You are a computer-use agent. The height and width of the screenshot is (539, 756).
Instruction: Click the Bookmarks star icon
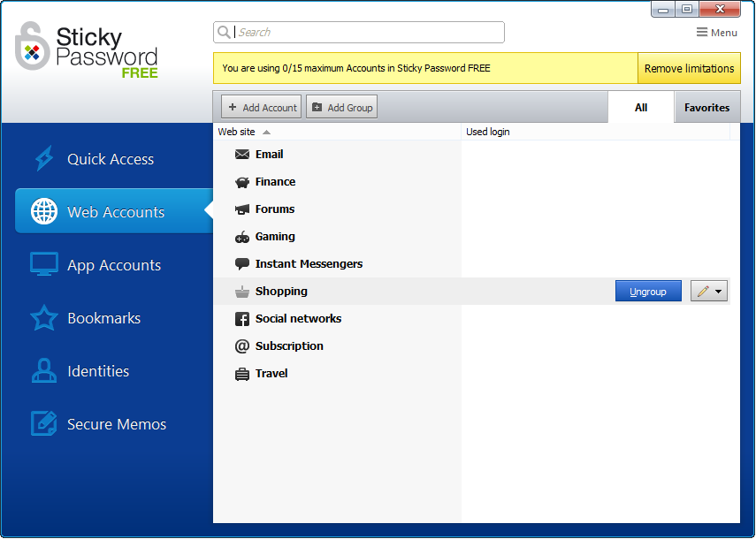[44, 318]
